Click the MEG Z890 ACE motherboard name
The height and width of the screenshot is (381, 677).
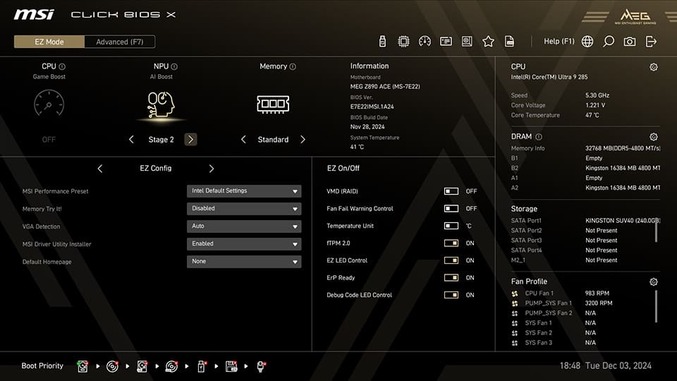coord(385,86)
